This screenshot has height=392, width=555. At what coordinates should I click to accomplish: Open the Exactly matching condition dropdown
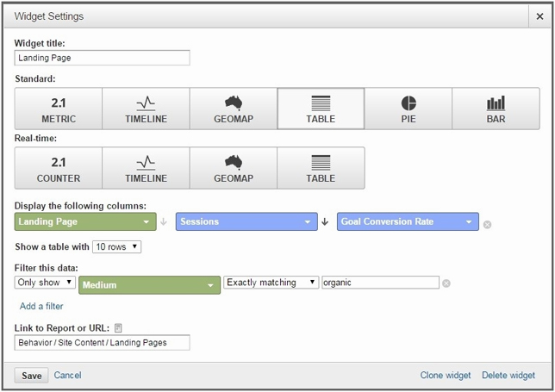pos(271,283)
